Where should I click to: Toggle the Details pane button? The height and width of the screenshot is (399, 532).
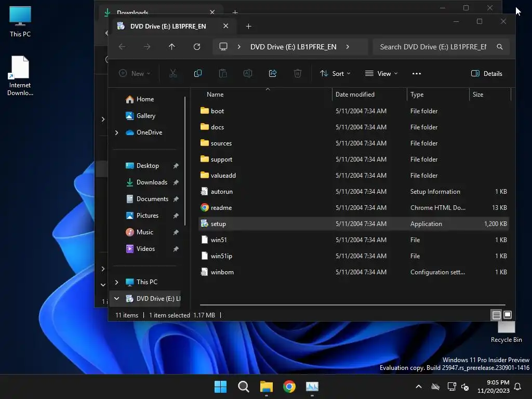(486, 74)
